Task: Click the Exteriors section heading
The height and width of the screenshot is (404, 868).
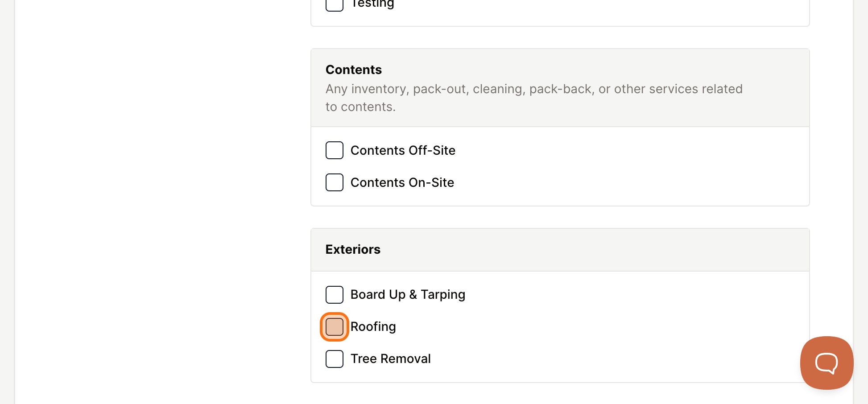Action: click(353, 249)
